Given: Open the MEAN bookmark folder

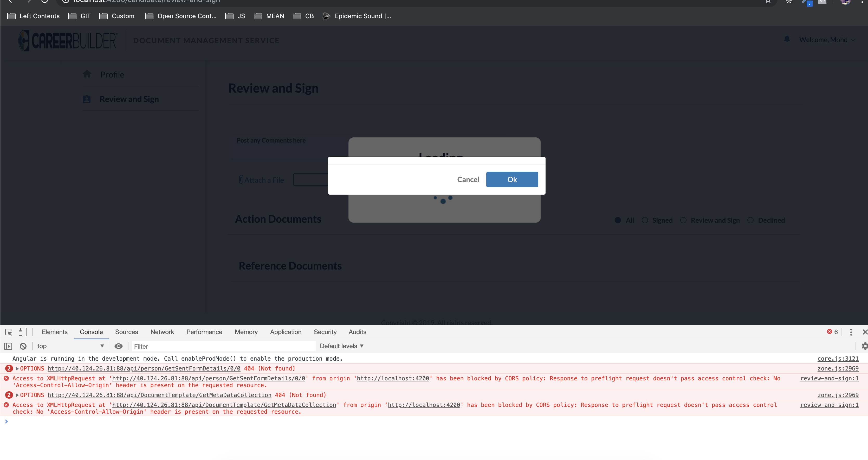Looking at the screenshot, I should tap(269, 16).
